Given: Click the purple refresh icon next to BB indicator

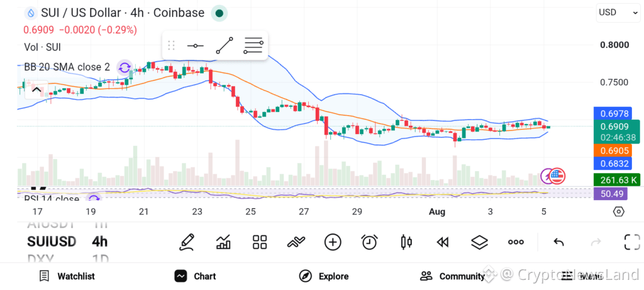Looking at the screenshot, I should 124,67.
